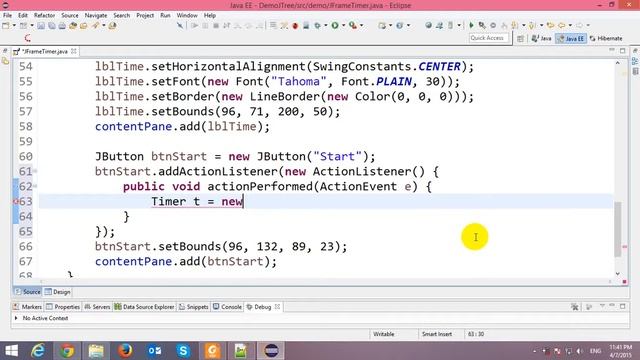Image resolution: width=640 pixels, height=360 pixels.
Task: Close the JFrameTimer.java editor tab
Action: click(74, 51)
